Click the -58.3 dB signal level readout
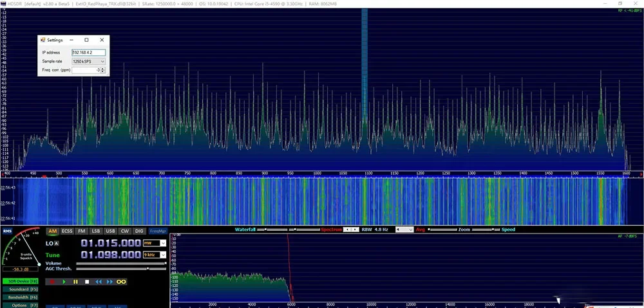Viewport: 644px width, 308px height. pos(21,269)
